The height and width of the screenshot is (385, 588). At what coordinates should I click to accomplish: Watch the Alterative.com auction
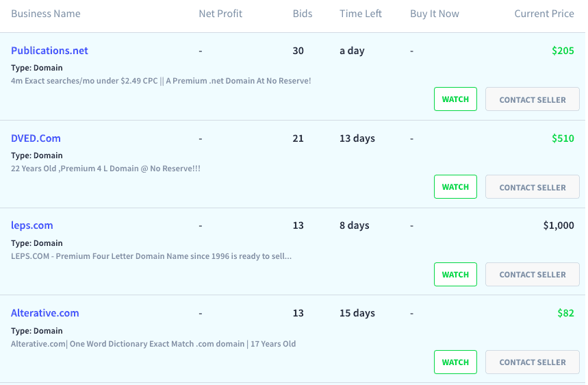click(x=455, y=362)
